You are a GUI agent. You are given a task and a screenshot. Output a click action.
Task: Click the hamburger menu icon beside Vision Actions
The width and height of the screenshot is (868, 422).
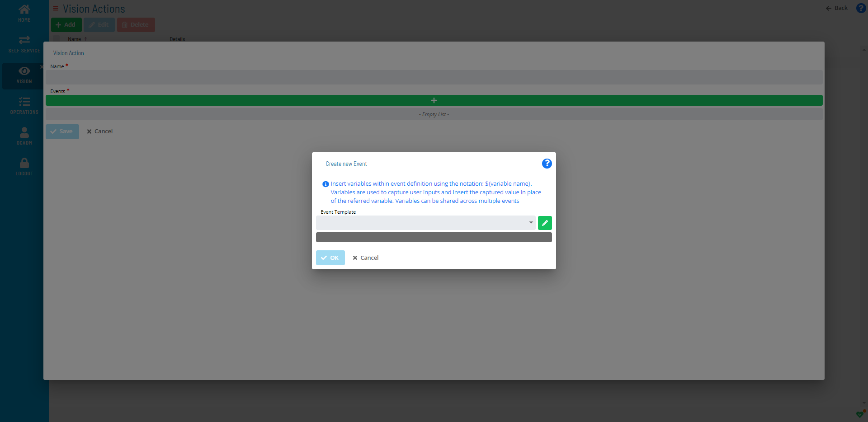56,9
